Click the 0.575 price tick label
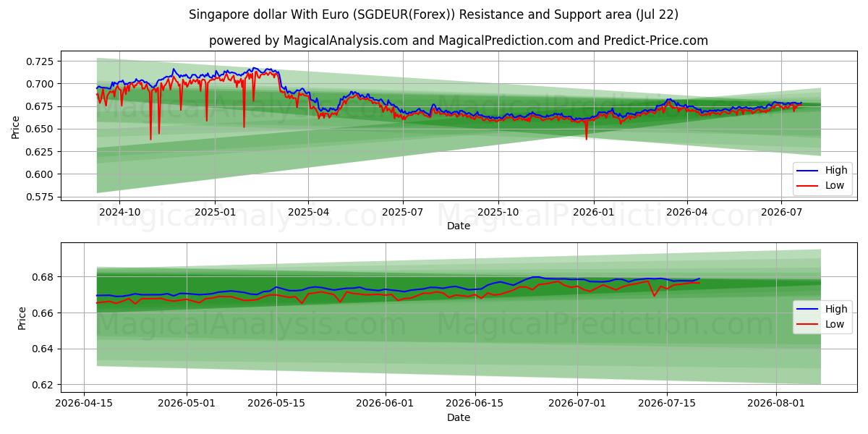868x434 pixels. (x=41, y=197)
